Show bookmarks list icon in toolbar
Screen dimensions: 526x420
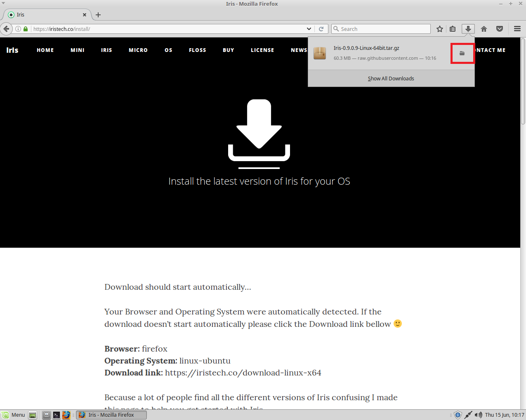(x=453, y=29)
